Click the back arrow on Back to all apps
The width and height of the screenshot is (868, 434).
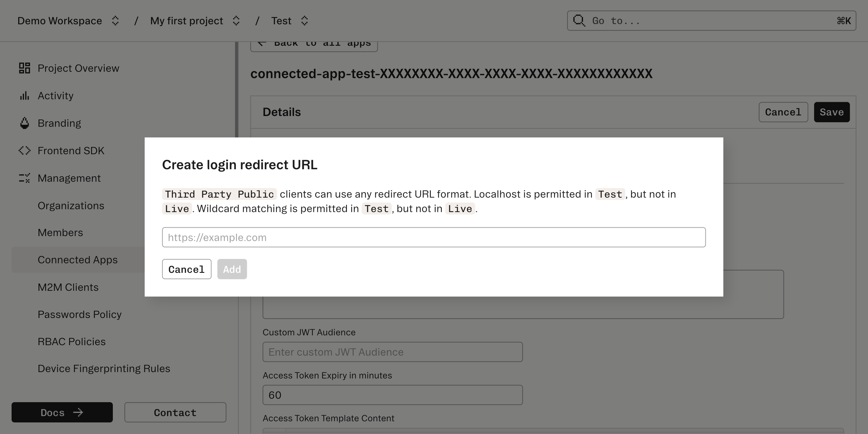(261, 43)
